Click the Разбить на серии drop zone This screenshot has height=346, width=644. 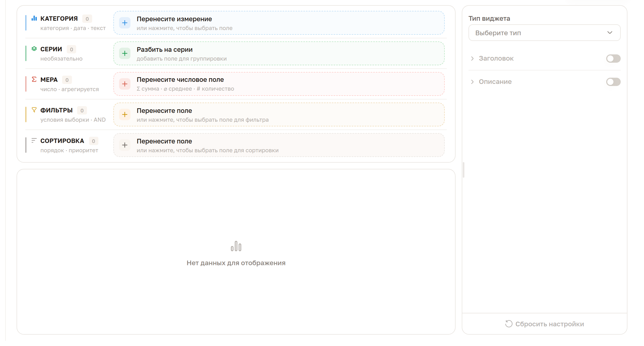tap(279, 53)
